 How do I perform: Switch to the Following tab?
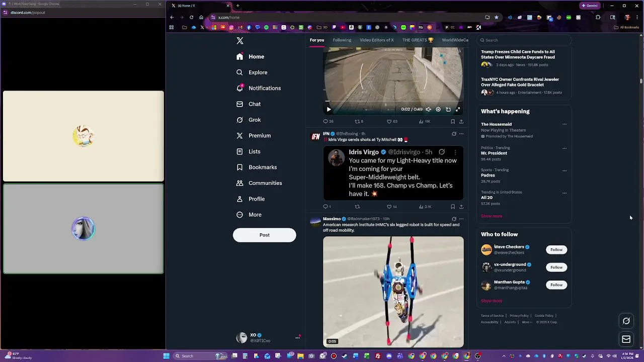point(342,40)
